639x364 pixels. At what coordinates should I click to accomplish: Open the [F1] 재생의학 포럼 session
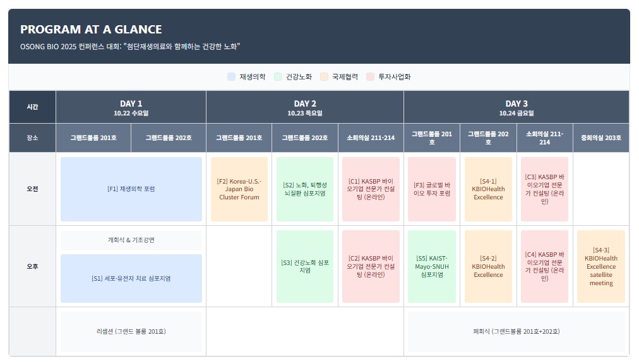click(x=131, y=189)
